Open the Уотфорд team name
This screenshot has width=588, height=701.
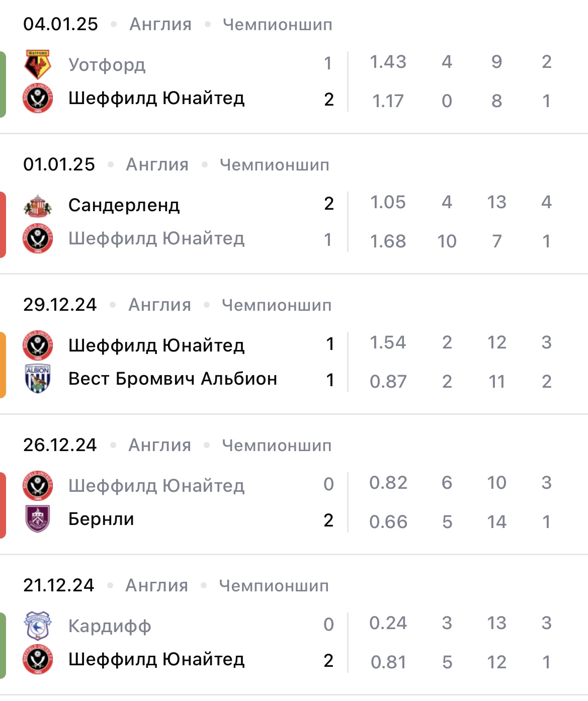[107, 65]
